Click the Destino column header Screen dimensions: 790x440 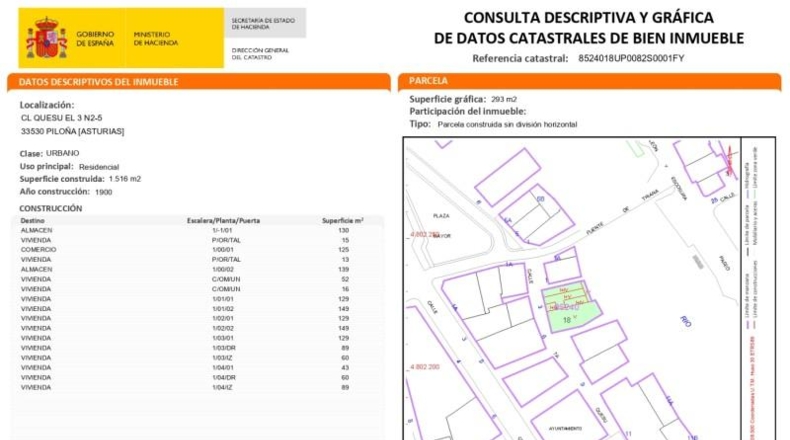coord(32,221)
